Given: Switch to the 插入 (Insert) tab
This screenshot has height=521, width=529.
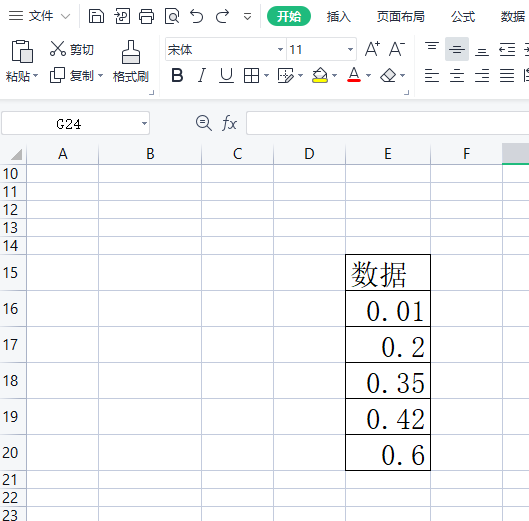Looking at the screenshot, I should tap(339, 16).
